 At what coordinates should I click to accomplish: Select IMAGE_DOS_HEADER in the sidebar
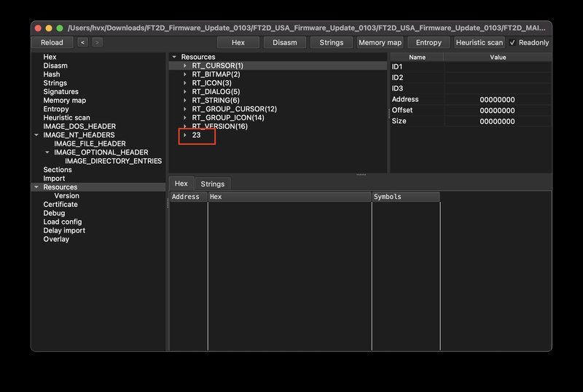click(79, 126)
